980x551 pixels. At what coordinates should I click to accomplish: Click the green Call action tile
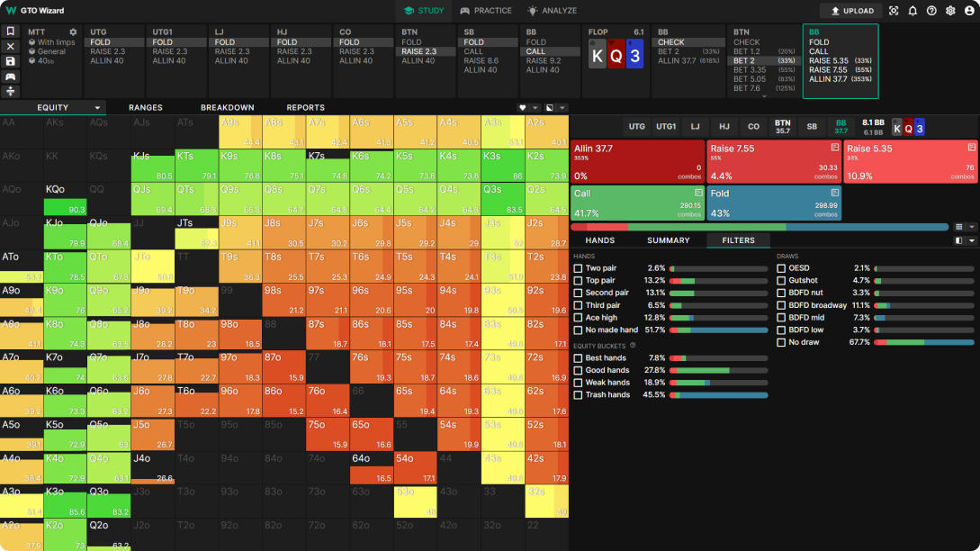638,203
